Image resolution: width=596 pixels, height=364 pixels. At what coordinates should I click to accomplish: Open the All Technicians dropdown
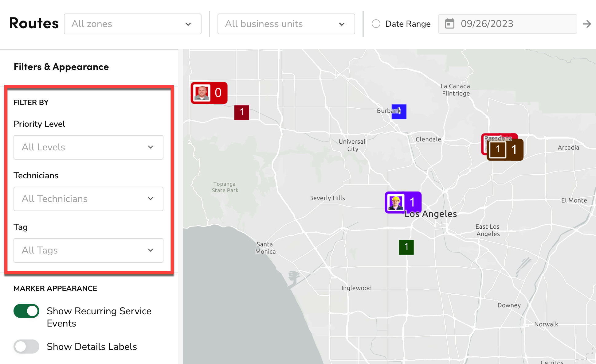click(x=88, y=199)
